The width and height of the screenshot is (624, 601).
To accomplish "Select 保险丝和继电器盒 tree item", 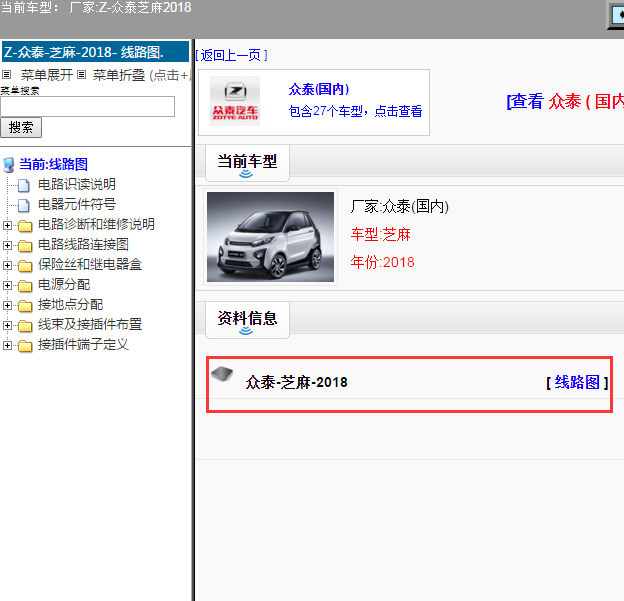I will point(90,264).
